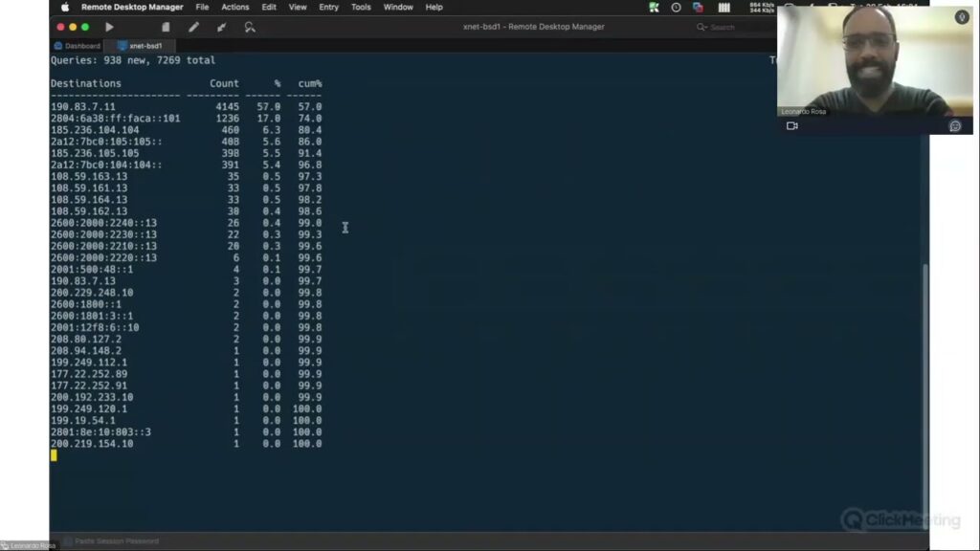This screenshot has height=551, width=980.
Task: Click the red-blue screens menu bar icon
Action: coord(698,8)
